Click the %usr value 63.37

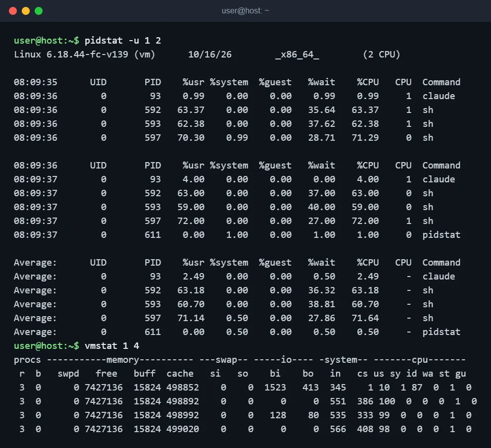(x=191, y=110)
